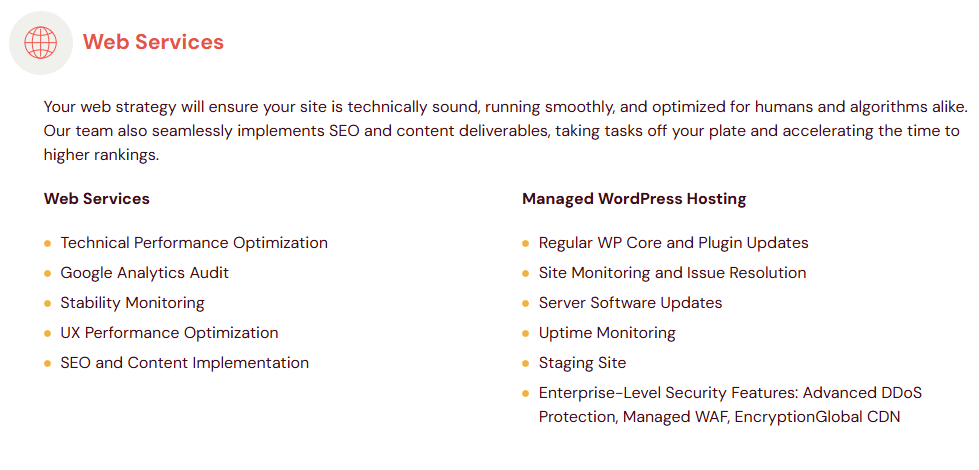The image size is (979, 470).
Task: Click Technical Performance Optimization list item
Action: tap(194, 243)
